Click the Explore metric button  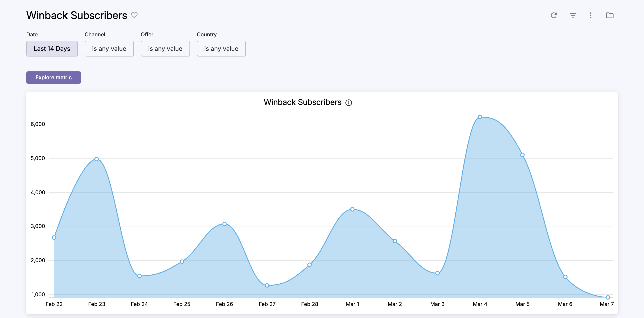click(x=53, y=78)
